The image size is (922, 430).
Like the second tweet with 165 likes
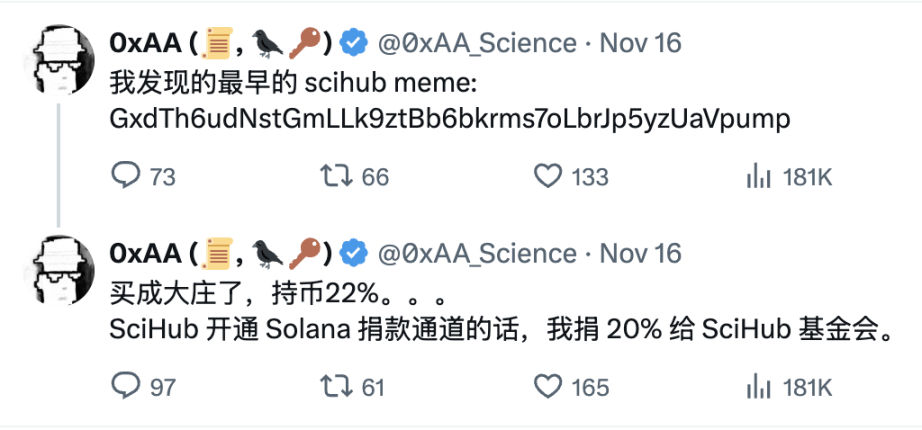pyautogui.click(x=548, y=386)
